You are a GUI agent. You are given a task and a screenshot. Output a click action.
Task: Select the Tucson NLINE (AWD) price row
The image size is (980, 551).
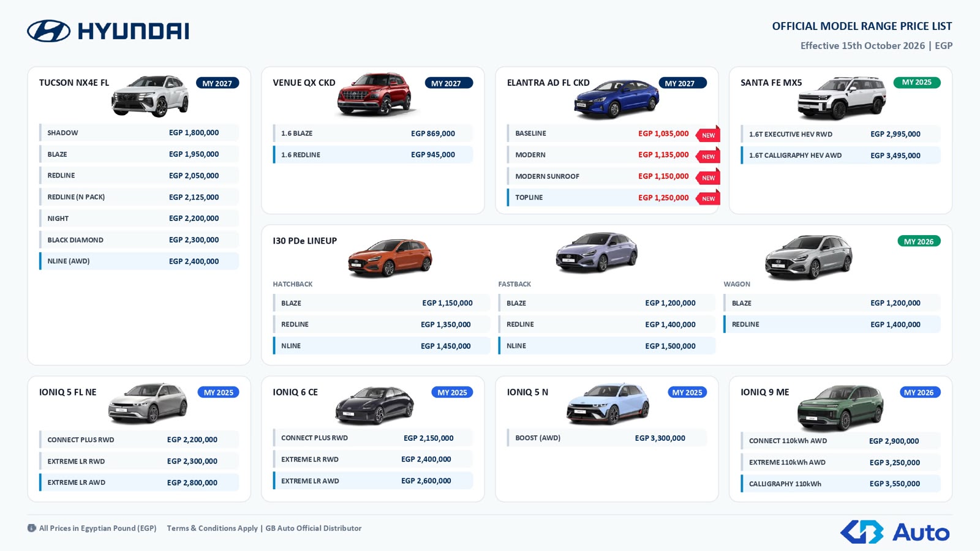pyautogui.click(x=139, y=261)
